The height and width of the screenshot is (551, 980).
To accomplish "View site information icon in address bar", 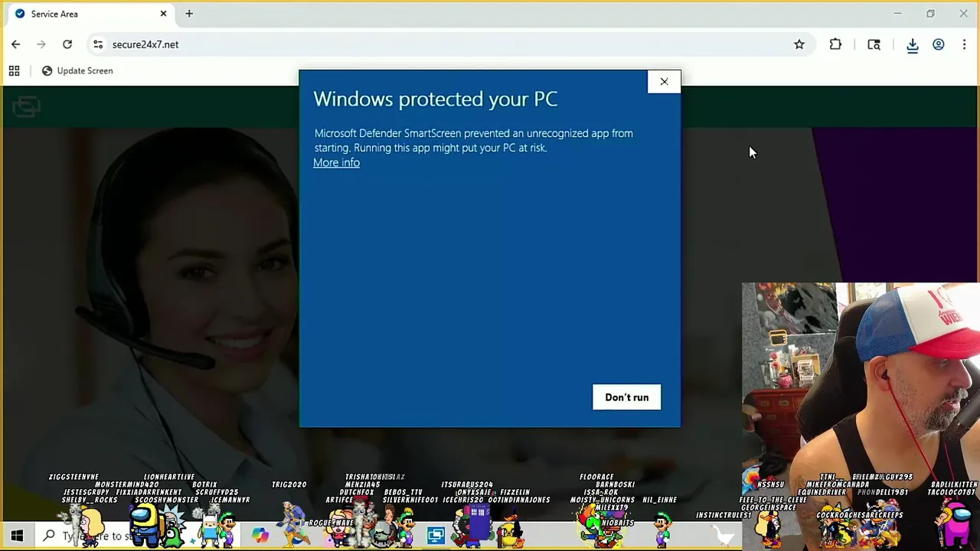I will click(98, 44).
